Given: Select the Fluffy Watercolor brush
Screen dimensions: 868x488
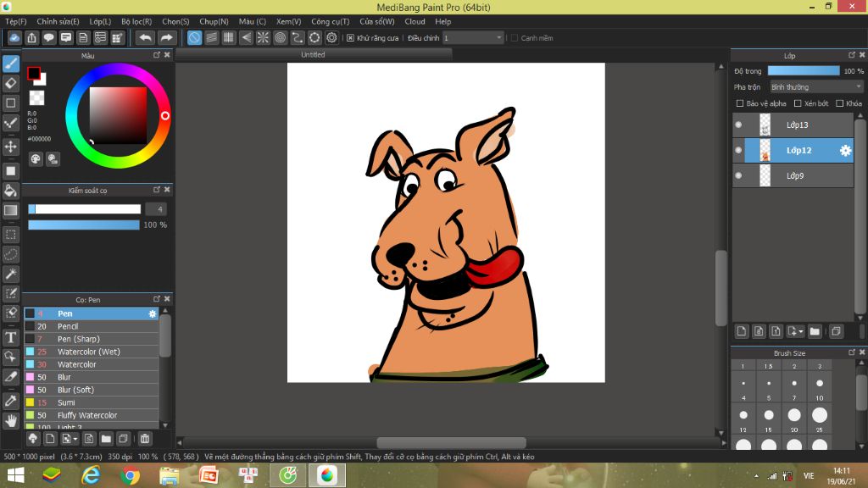Looking at the screenshot, I should coord(92,415).
